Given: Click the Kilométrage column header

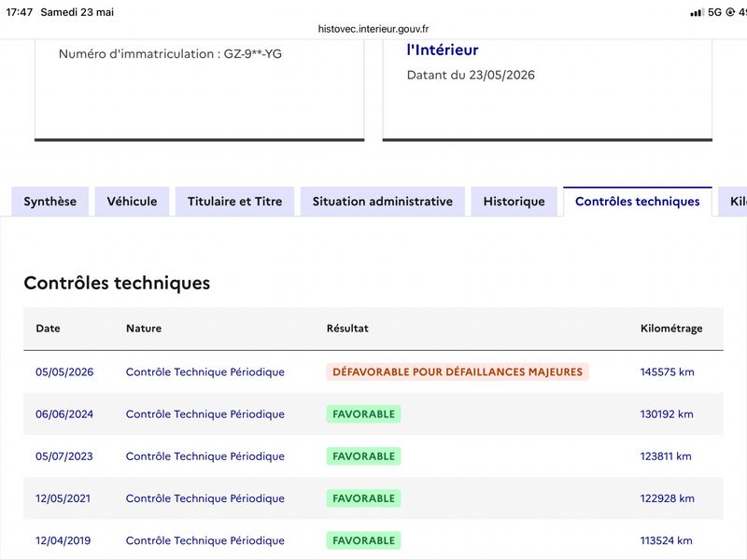Looking at the screenshot, I should coord(671,329).
